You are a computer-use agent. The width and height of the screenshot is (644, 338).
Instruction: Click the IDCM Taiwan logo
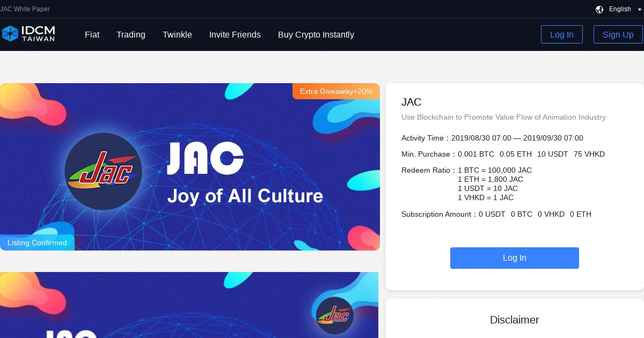(x=28, y=34)
